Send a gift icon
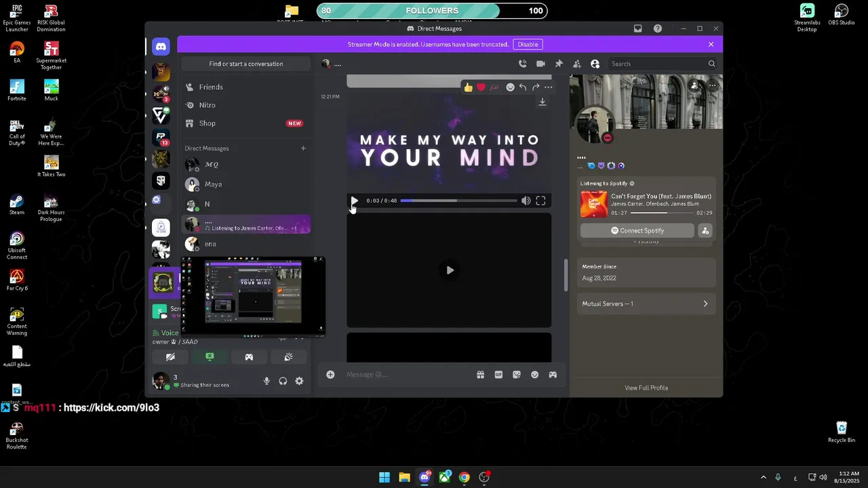 (480, 374)
